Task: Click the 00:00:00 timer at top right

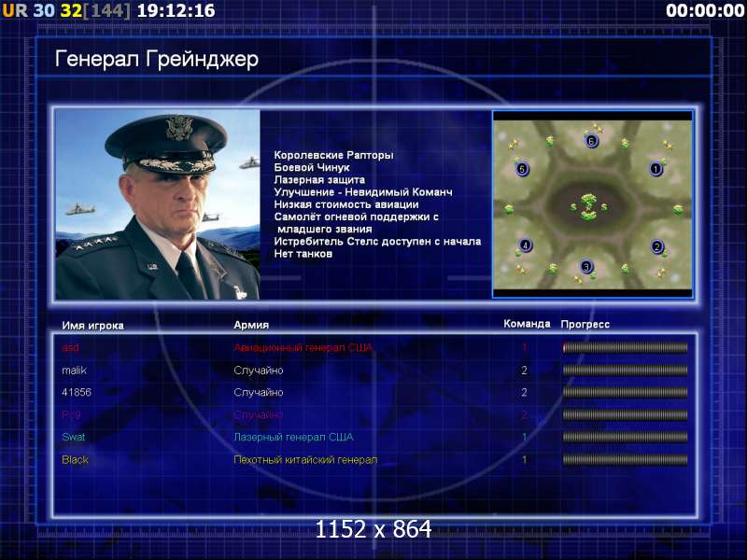Action: [705, 10]
